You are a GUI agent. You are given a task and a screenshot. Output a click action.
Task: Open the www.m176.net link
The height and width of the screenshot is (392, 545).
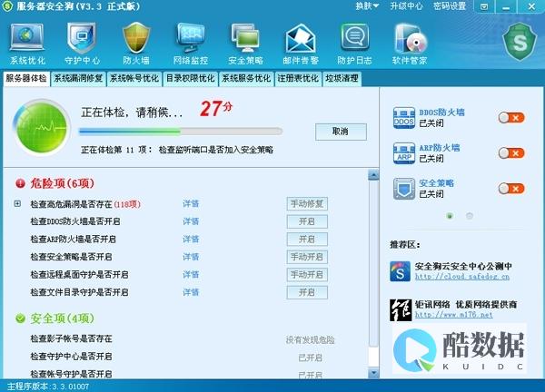pyautogui.click(x=453, y=315)
